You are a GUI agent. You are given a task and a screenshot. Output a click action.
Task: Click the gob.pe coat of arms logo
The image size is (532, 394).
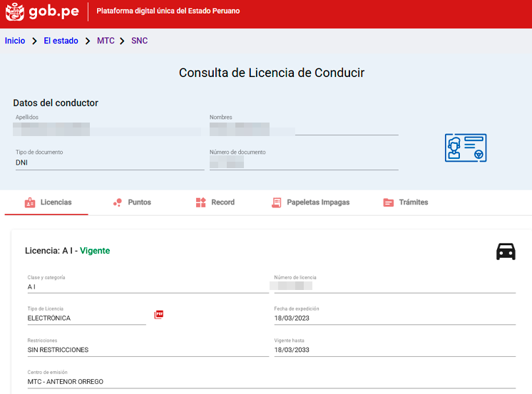click(14, 11)
